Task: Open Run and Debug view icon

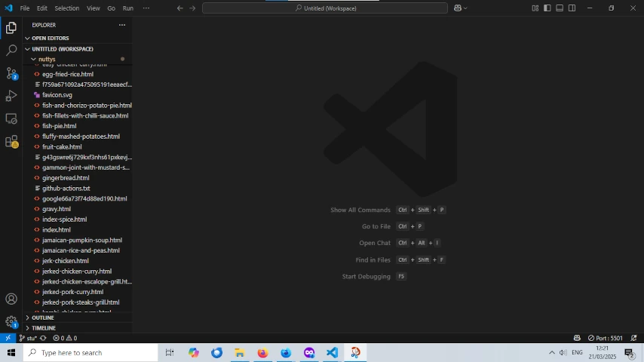Action: [11, 96]
